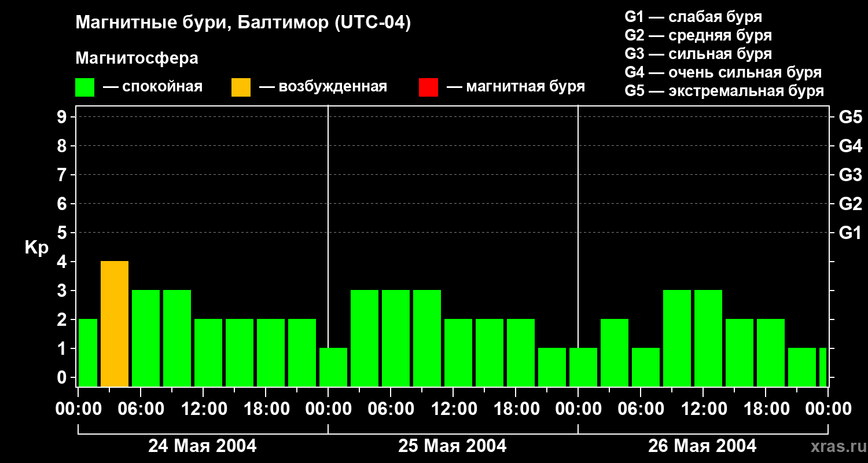Click the first Kp 2 bar of 24 May
868x463 pixels.
click(88, 353)
